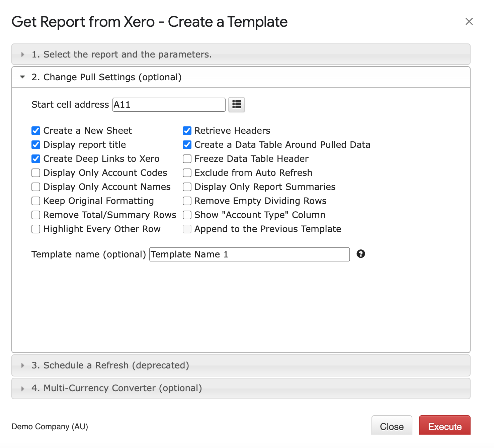Enable Show "Account Type" Column
This screenshot has height=448, width=494.
click(187, 215)
